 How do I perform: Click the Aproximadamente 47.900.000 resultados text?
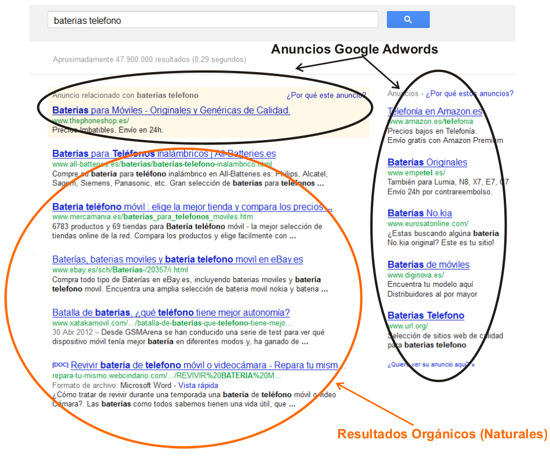click(149, 59)
